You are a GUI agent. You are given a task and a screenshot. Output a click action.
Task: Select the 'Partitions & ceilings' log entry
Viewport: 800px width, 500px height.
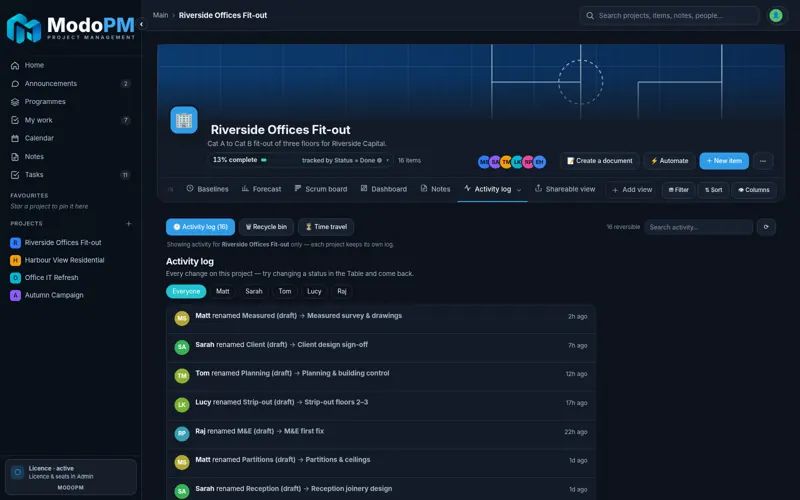(381, 463)
